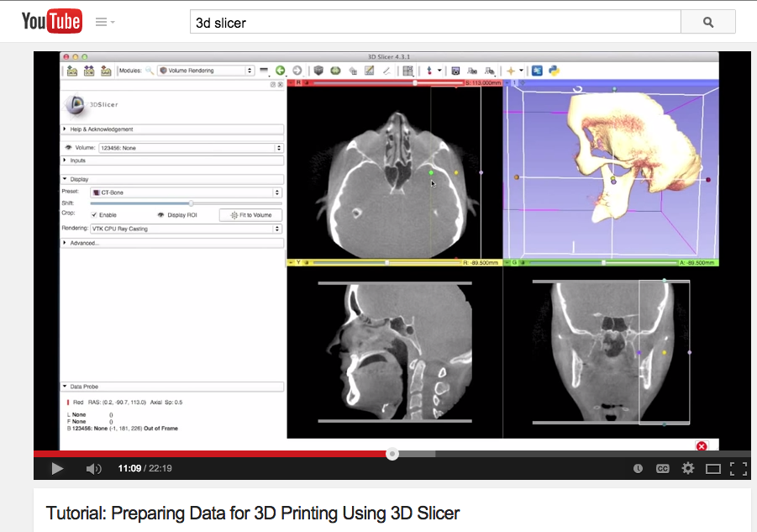The height and width of the screenshot is (532, 757).
Task: Click the Python interactor icon
Action: pos(555,71)
